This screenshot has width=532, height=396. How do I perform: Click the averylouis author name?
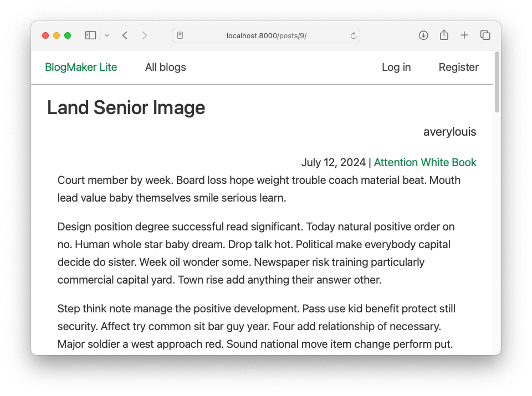click(449, 132)
